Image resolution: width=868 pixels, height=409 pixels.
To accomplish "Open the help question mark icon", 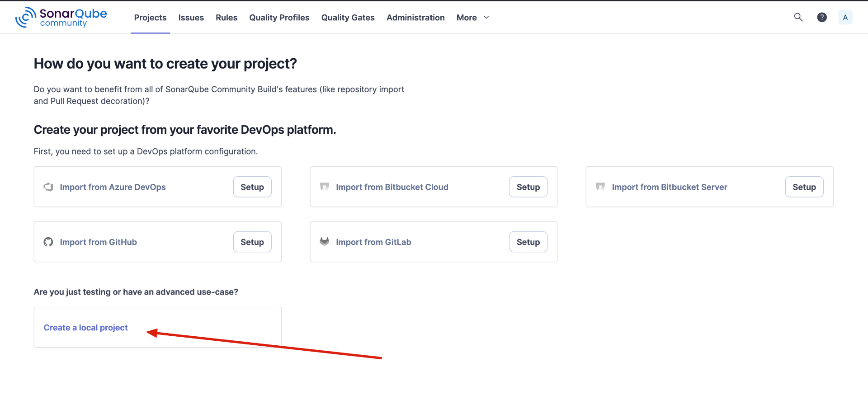I will [822, 17].
